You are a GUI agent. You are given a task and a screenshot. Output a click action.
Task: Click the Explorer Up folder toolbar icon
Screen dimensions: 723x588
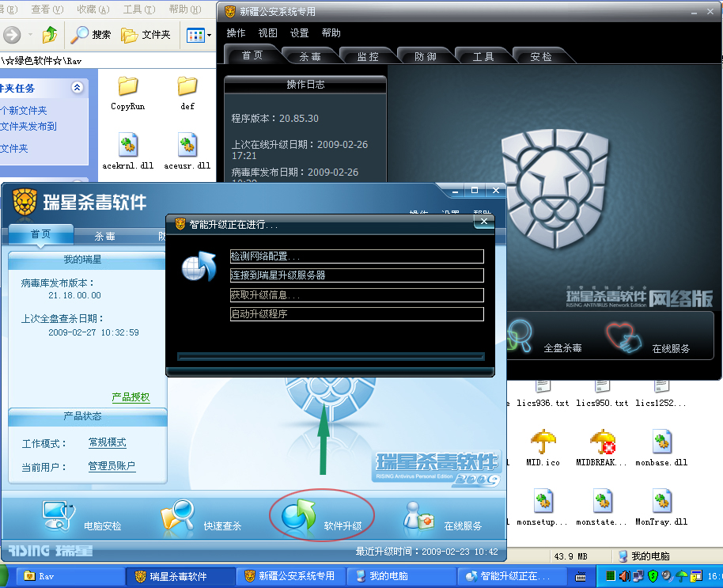[x=50, y=35]
